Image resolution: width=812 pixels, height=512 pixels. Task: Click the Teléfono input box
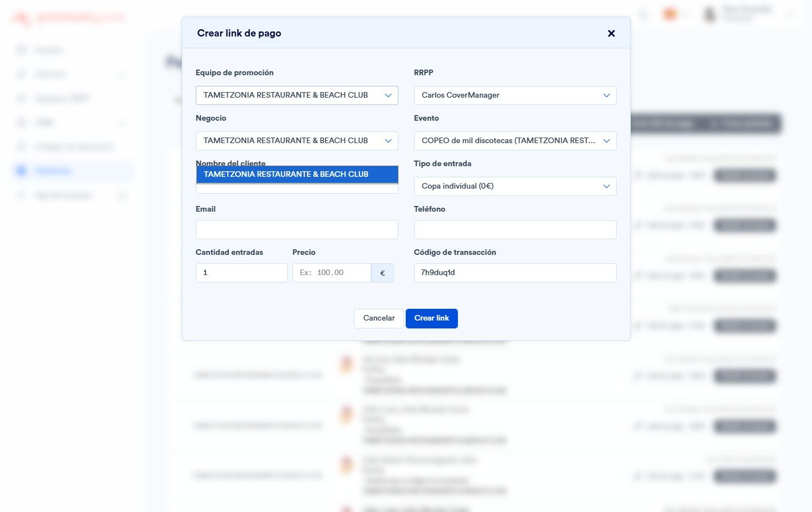(515, 230)
